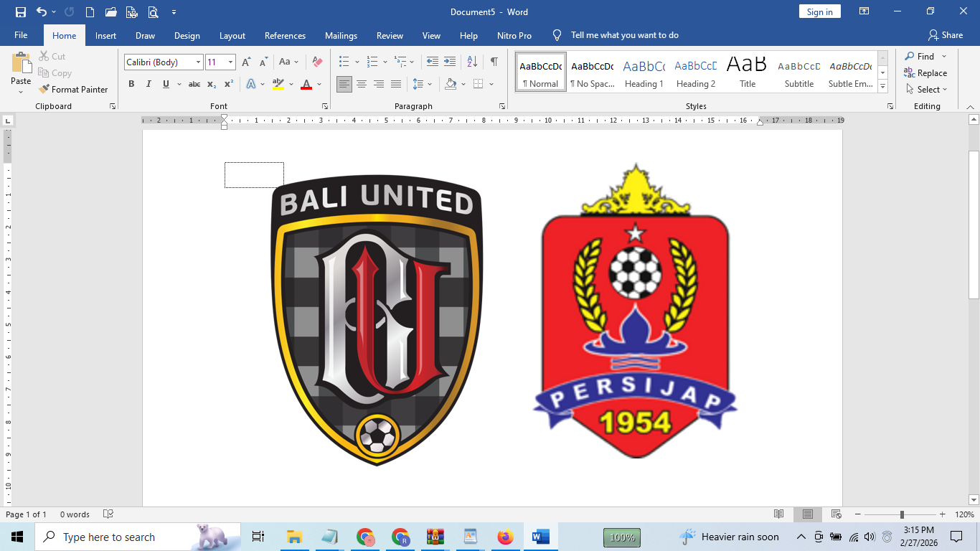Image resolution: width=980 pixels, height=551 pixels.
Task: Click Zoom In plus icon
Action: [x=944, y=514]
